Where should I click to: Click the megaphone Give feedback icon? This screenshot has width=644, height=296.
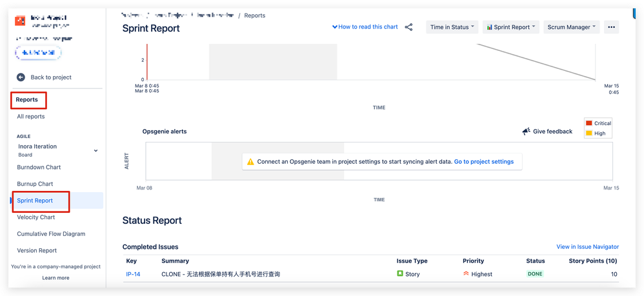(526, 132)
